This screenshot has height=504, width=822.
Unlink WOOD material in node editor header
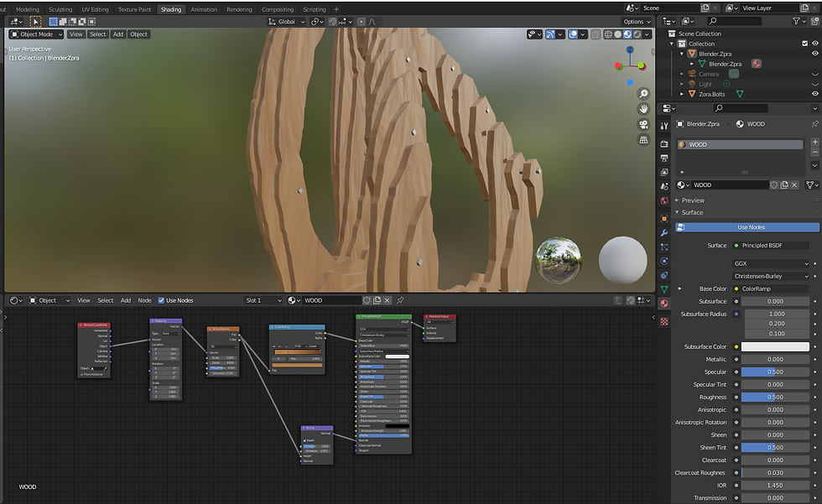tap(387, 300)
